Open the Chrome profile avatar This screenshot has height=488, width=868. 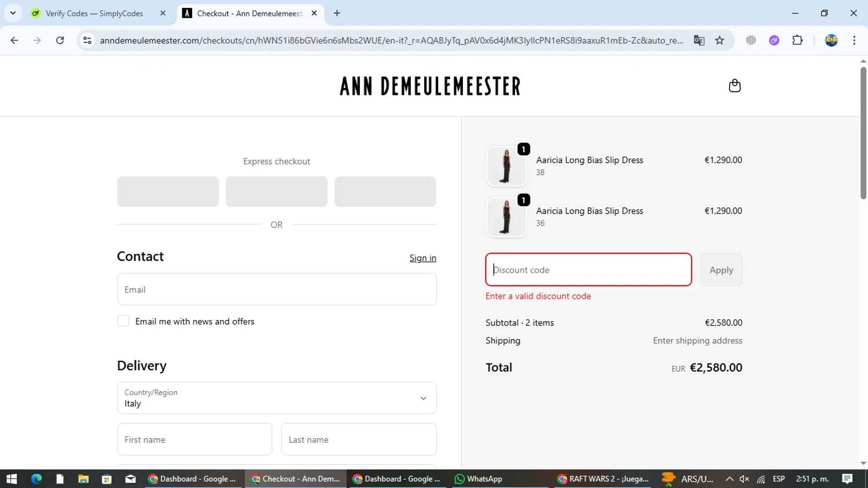(x=832, y=41)
